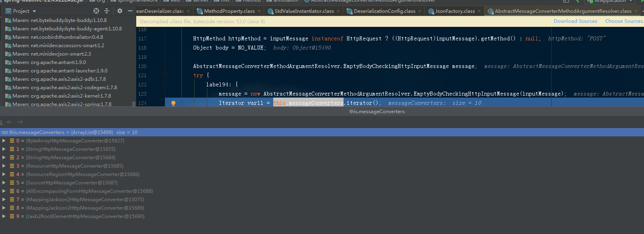644x234 pixels.
Task: Close the DeserializationConfig.class tab
Action: pyautogui.click(x=420, y=11)
